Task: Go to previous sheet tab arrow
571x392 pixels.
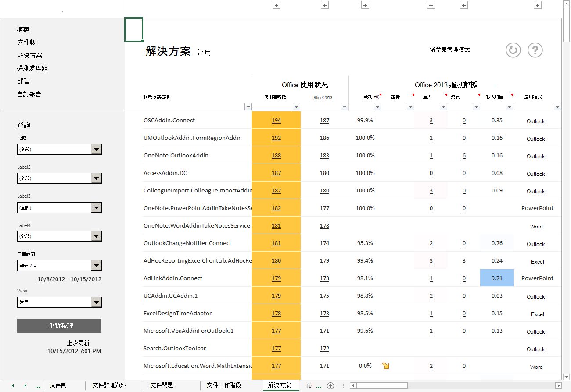Action: (13, 386)
